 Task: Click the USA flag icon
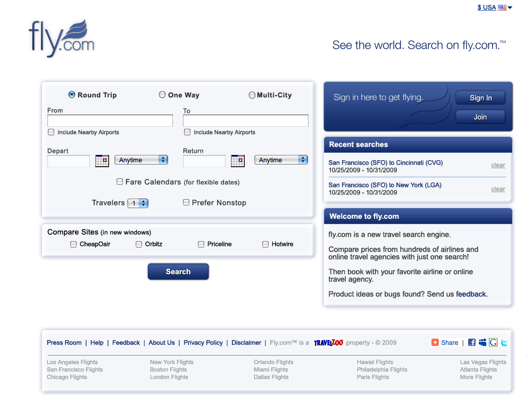pyautogui.click(x=502, y=7)
